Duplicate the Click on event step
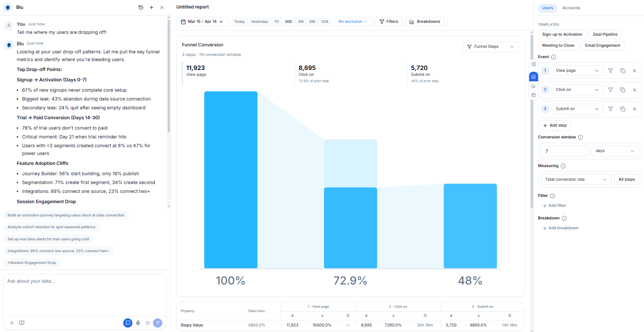644x332 pixels. click(x=623, y=89)
